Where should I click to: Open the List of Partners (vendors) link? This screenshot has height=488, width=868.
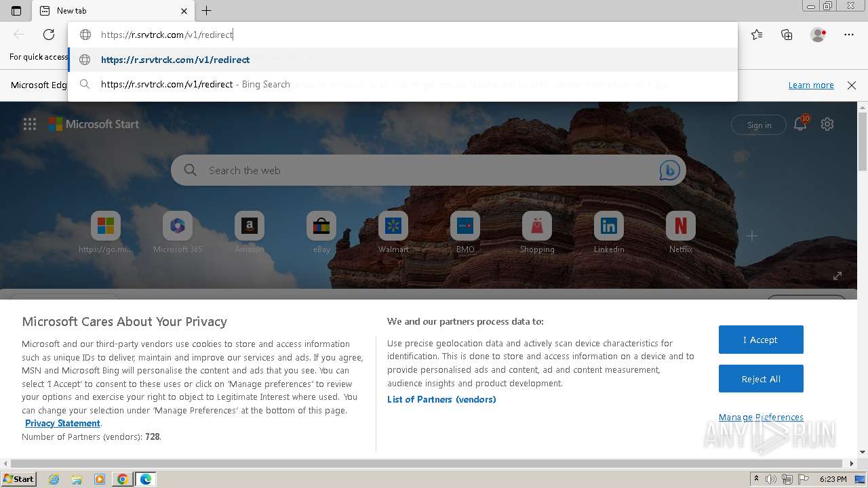[x=441, y=399]
